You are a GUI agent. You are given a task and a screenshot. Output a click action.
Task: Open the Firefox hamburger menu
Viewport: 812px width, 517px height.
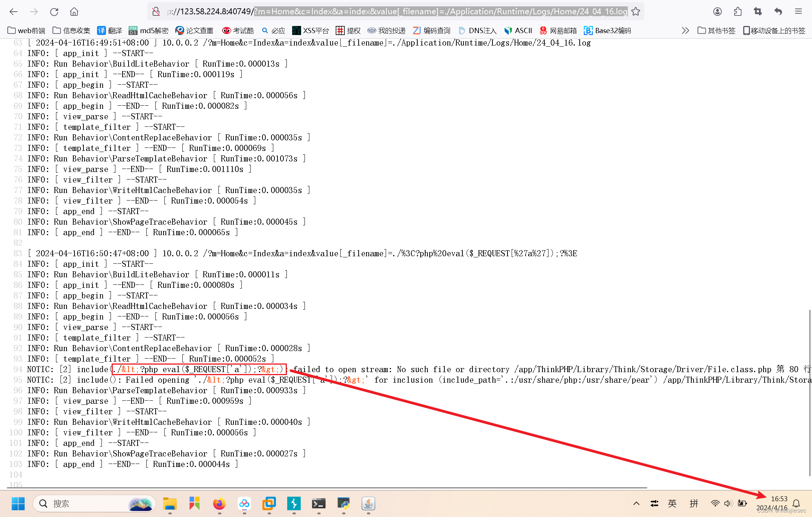798,12
